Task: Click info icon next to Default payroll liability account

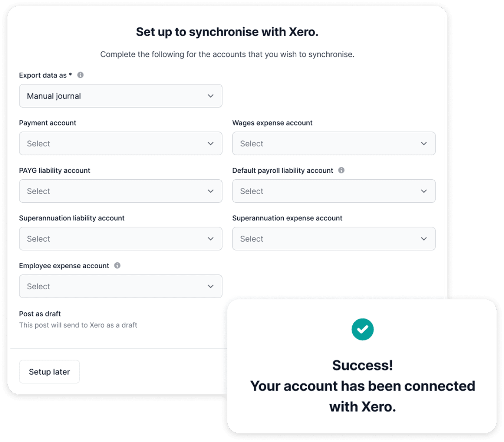Action: pyautogui.click(x=341, y=170)
